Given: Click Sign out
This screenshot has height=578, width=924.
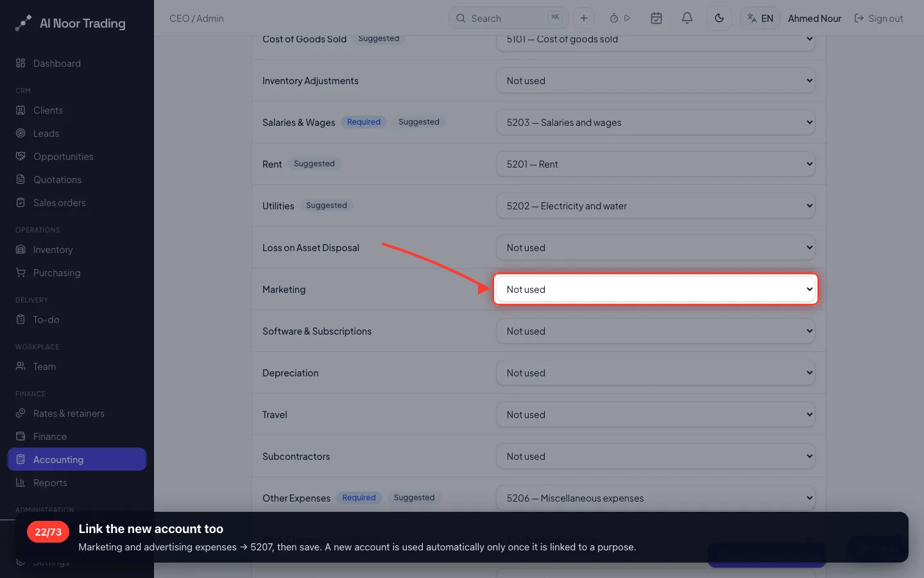Looking at the screenshot, I should pos(878,18).
